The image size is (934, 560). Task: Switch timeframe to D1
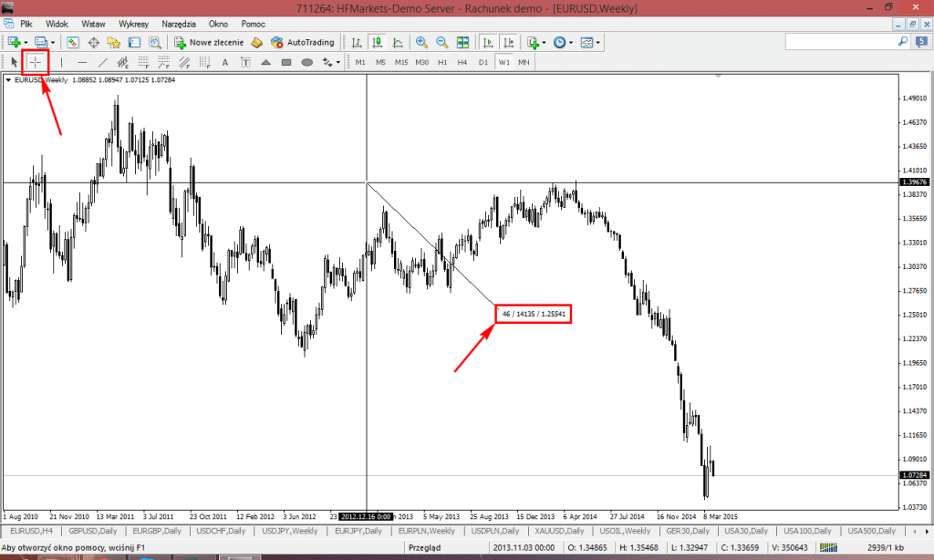click(484, 61)
